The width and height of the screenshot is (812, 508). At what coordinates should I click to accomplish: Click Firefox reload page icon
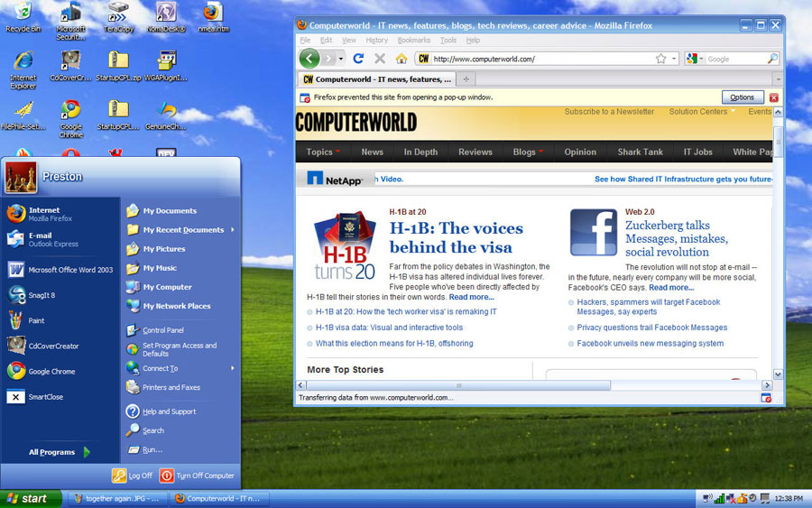pos(358,59)
